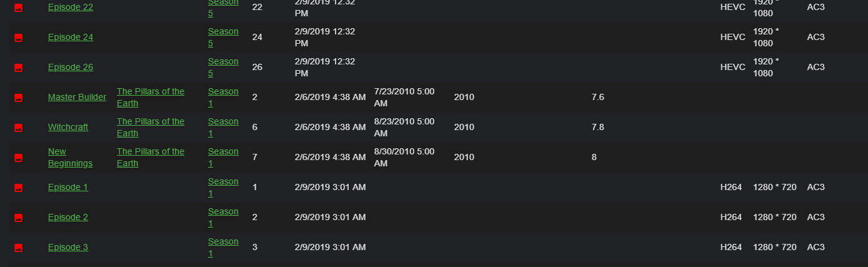Open the Episode 24 link
868x267 pixels.
(x=70, y=37)
